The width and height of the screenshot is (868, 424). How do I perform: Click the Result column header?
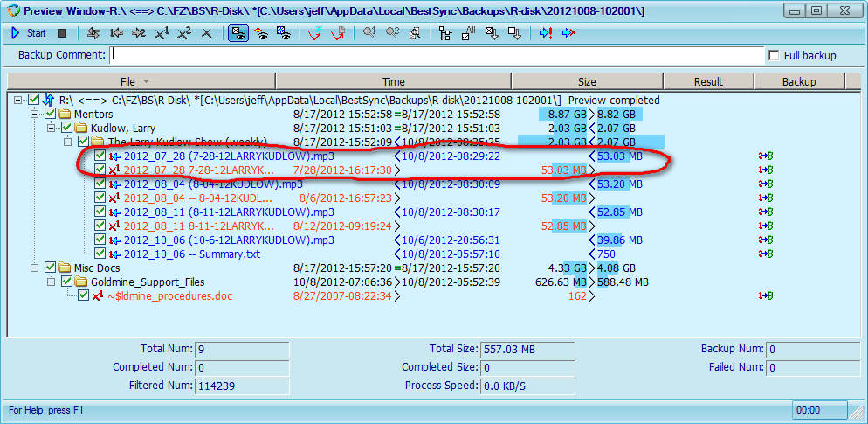pos(708,81)
